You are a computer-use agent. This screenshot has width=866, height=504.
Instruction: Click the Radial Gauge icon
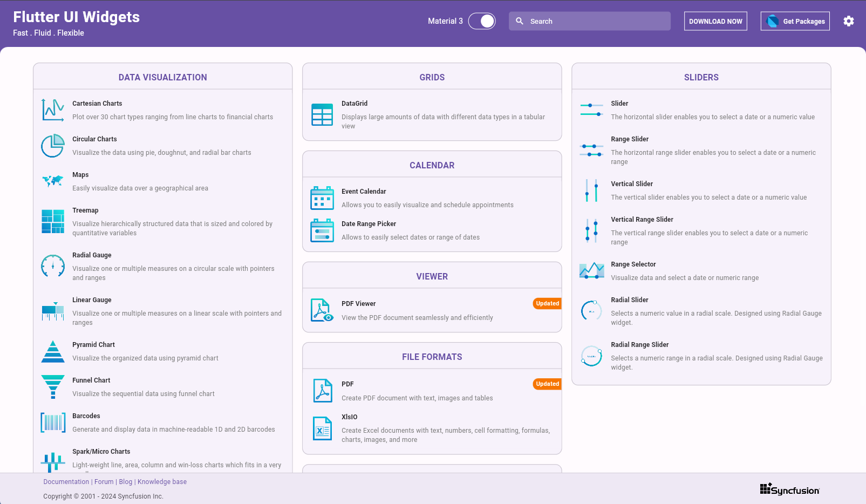[x=53, y=266]
